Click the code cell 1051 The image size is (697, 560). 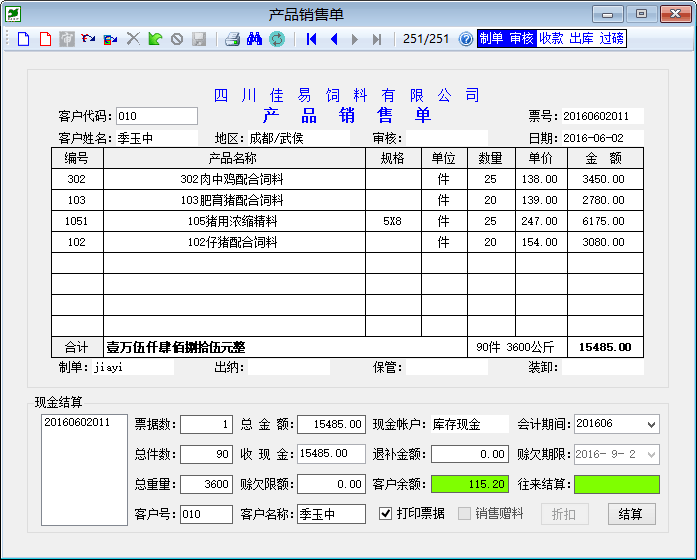tap(77, 221)
